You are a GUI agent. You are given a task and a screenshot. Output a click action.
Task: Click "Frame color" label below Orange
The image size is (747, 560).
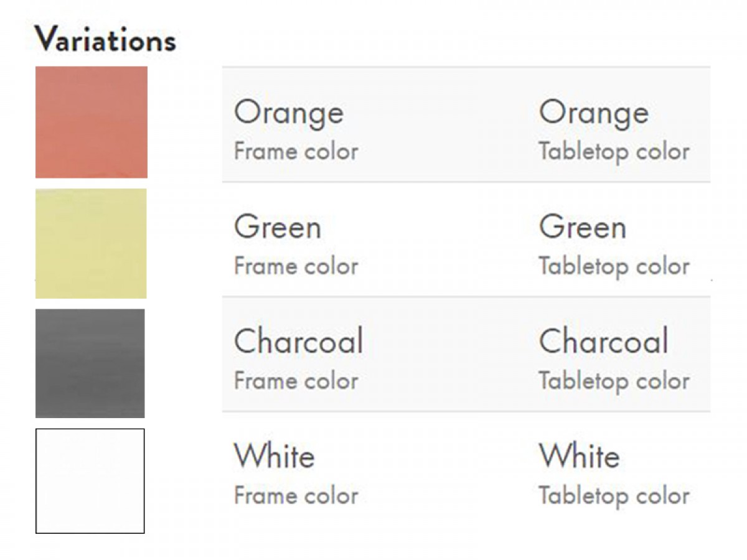click(x=296, y=151)
